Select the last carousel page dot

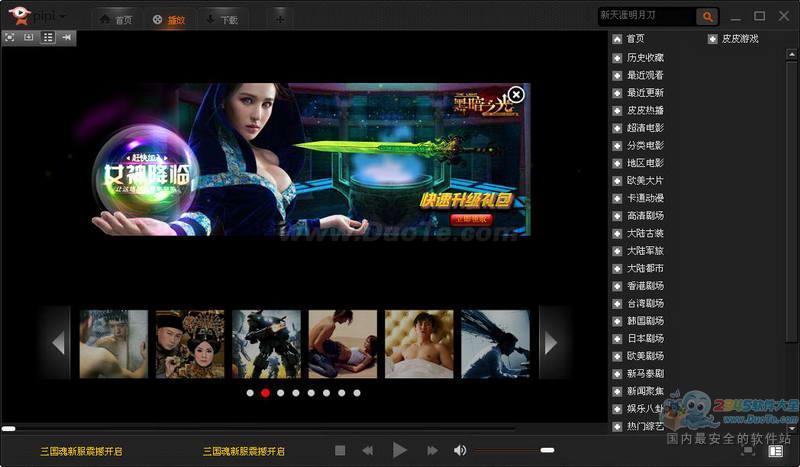pos(357,393)
